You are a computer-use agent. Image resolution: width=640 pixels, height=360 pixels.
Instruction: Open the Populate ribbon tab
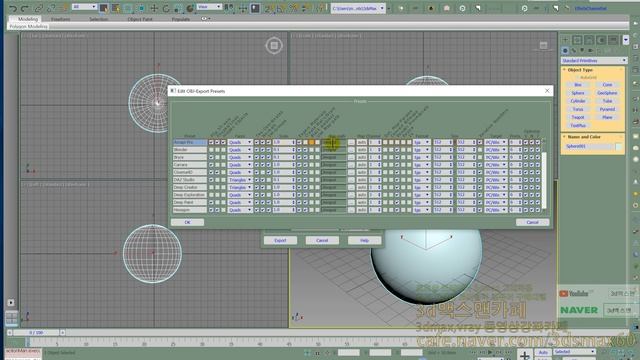181,19
